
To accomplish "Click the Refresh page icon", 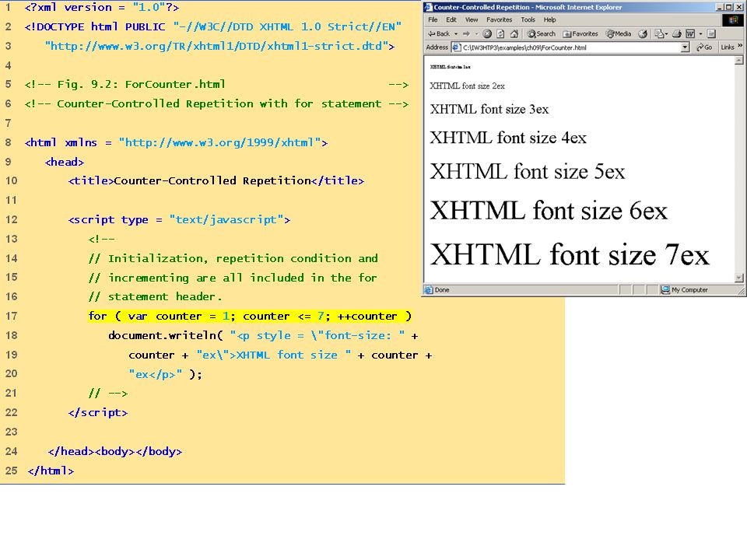I will point(500,33).
